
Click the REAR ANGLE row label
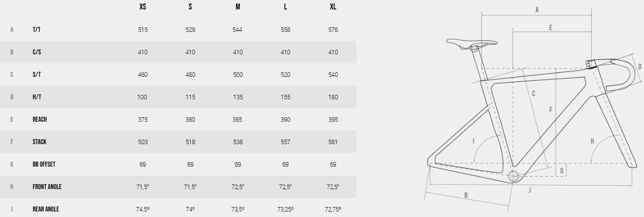click(x=46, y=209)
